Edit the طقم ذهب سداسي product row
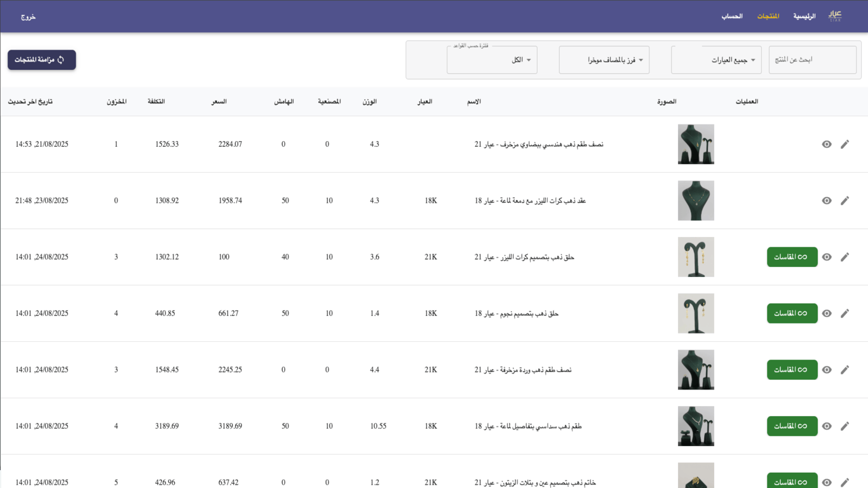 pyautogui.click(x=844, y=426)
